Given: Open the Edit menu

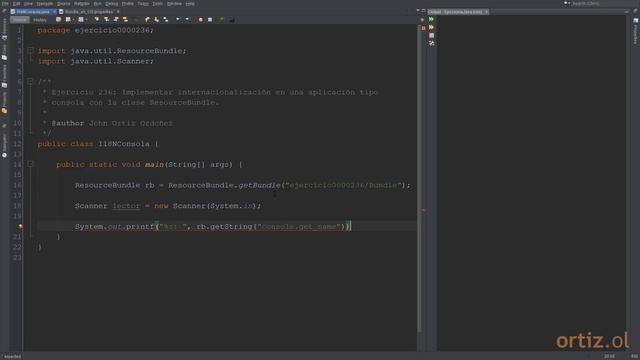Looking at the screenshot, I should [16, 4].
